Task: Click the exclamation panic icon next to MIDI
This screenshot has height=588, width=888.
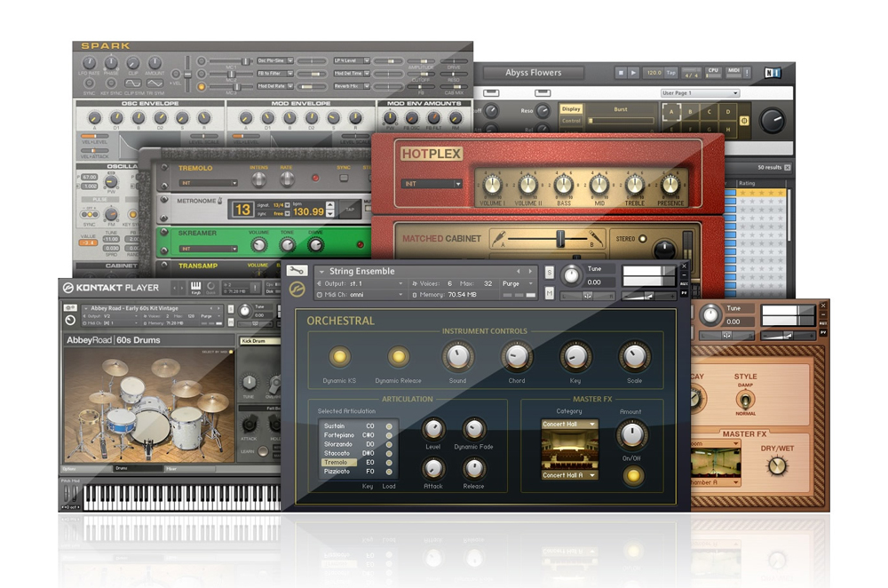Action: [747, 73]
